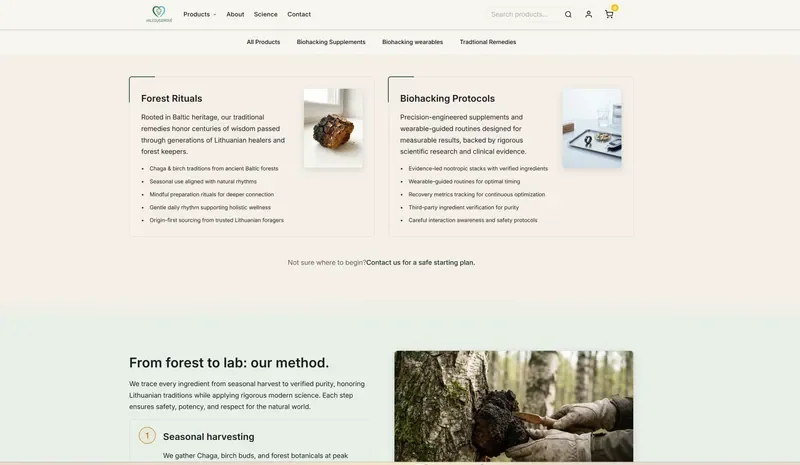Go to the Science page
This screenshot has height=465, width=800.
266,14
